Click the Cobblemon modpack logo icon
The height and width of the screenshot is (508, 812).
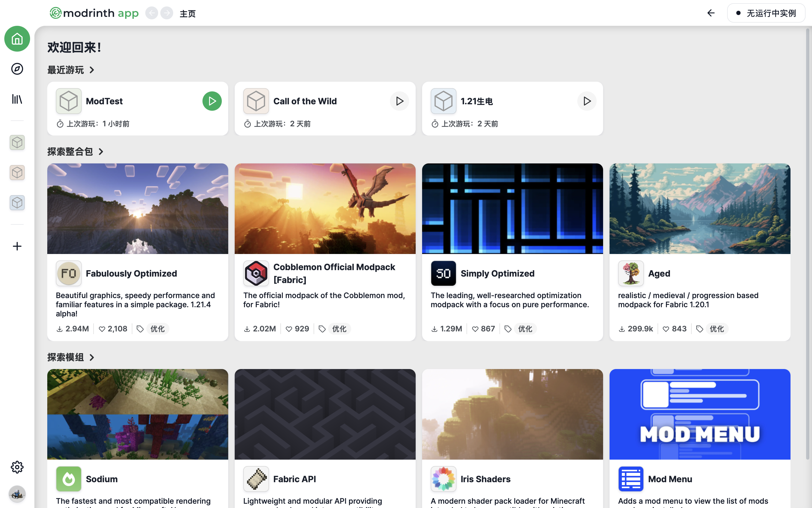pos(256,274)
